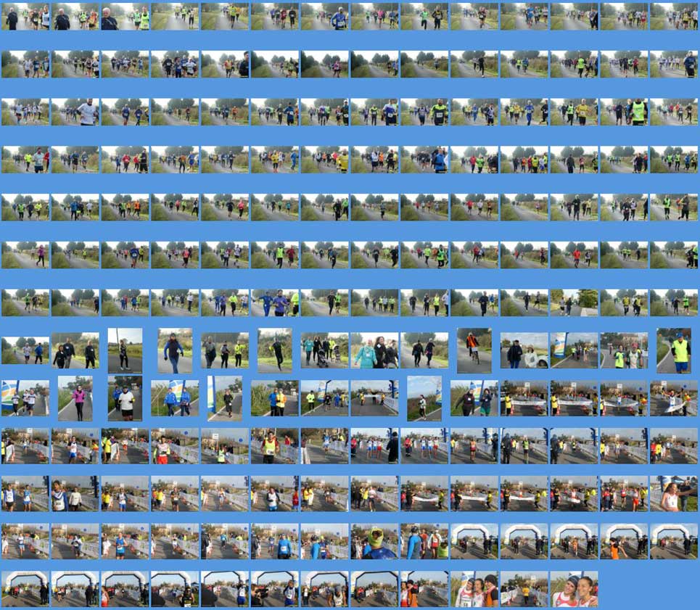Viewport: 700px width, 610px height.
Task: Open the photo of two people beside a white car
Action: (524, 350)
